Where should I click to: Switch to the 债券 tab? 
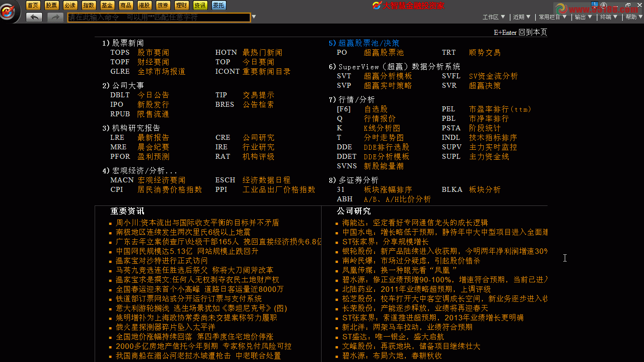click(x=163, y=5)
